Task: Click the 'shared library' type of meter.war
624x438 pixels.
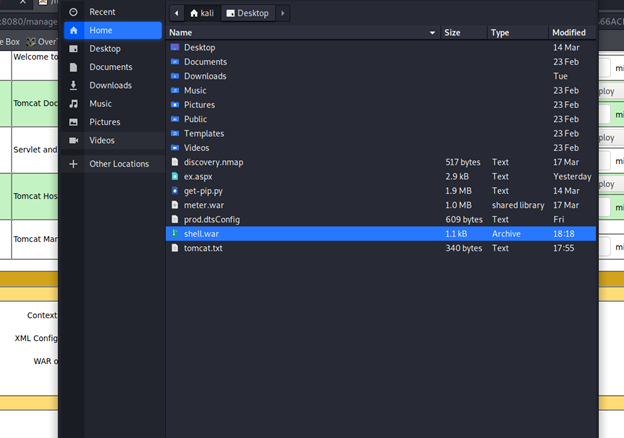Action: click(518, 205)
